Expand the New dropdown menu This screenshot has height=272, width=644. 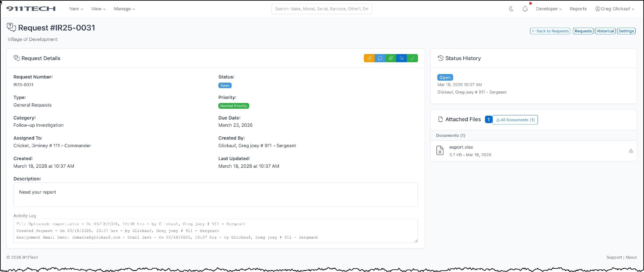pos(76,9)
